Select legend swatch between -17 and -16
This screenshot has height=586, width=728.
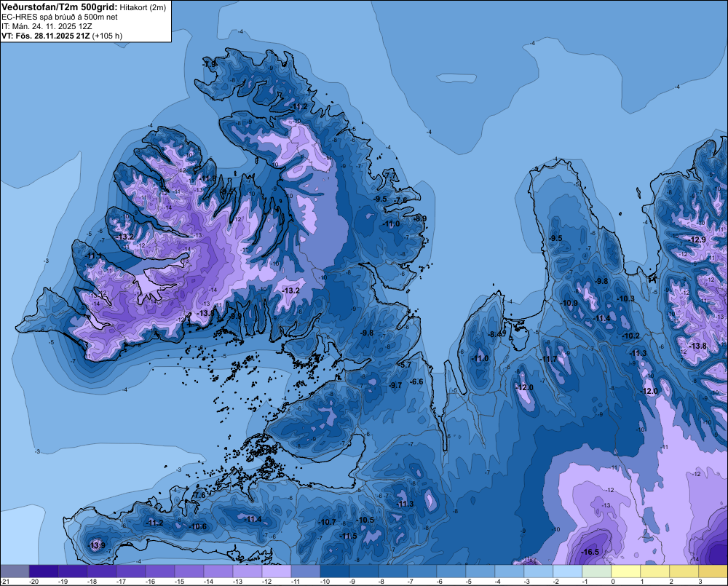[x=131, y=571]
